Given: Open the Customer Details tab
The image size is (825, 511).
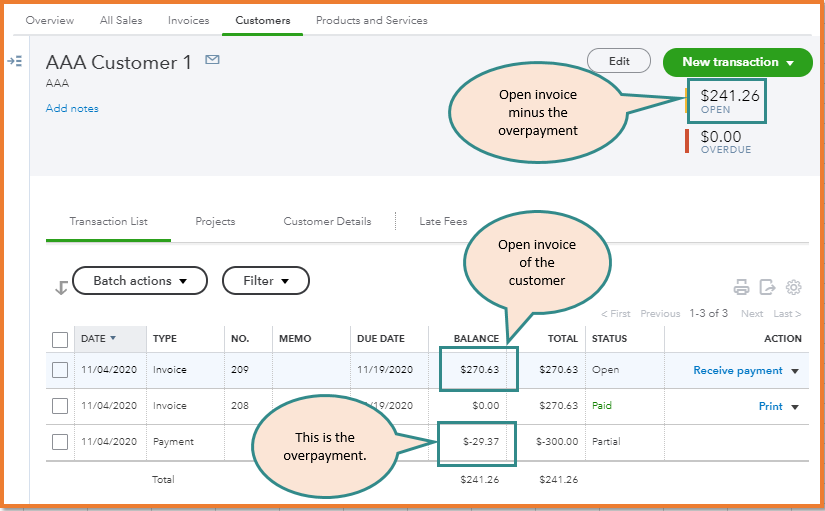Looking at the screenshot, I should click(327, 222).
